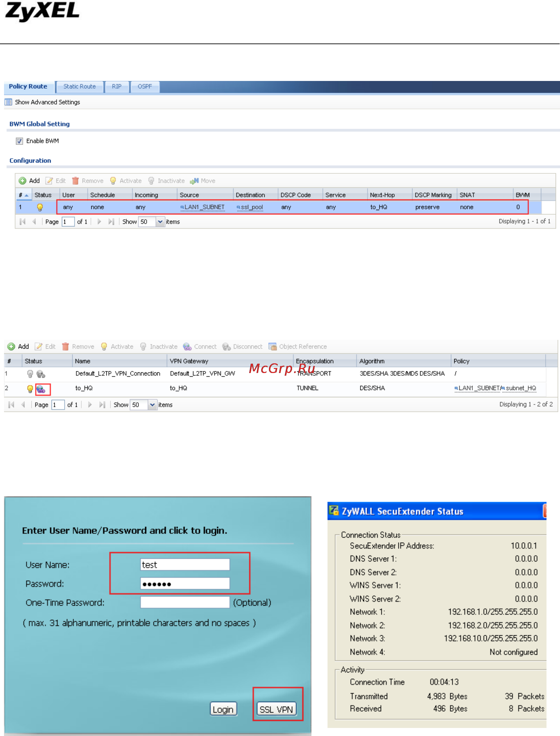The height and width of the screenshot is (736, 560).
Task: Click Remove in VPN connection toolbar
Action: [78, 347]
